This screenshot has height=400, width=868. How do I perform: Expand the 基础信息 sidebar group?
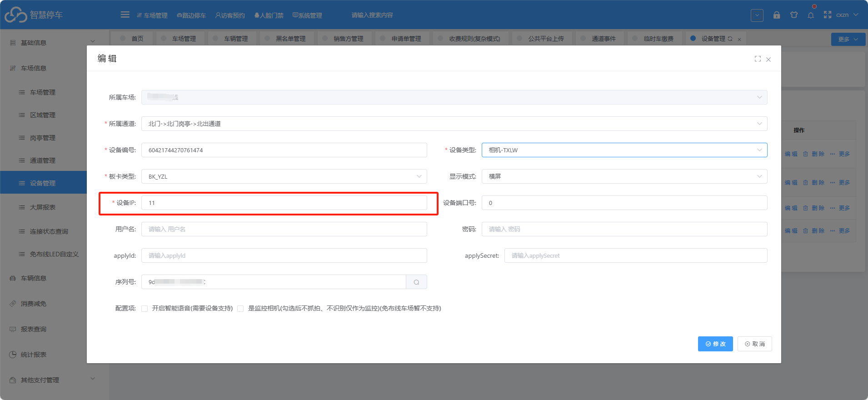pyautogui.click(x=55, y=43)
